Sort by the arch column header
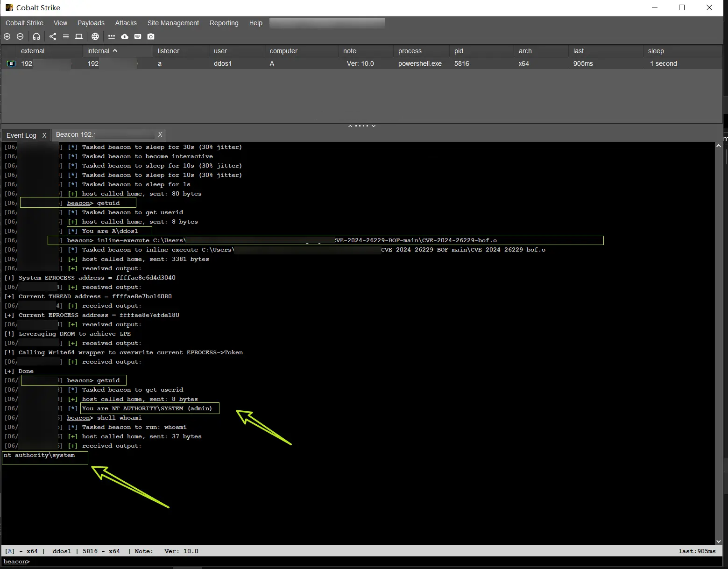728x569 pixels. tap(541, 51)
